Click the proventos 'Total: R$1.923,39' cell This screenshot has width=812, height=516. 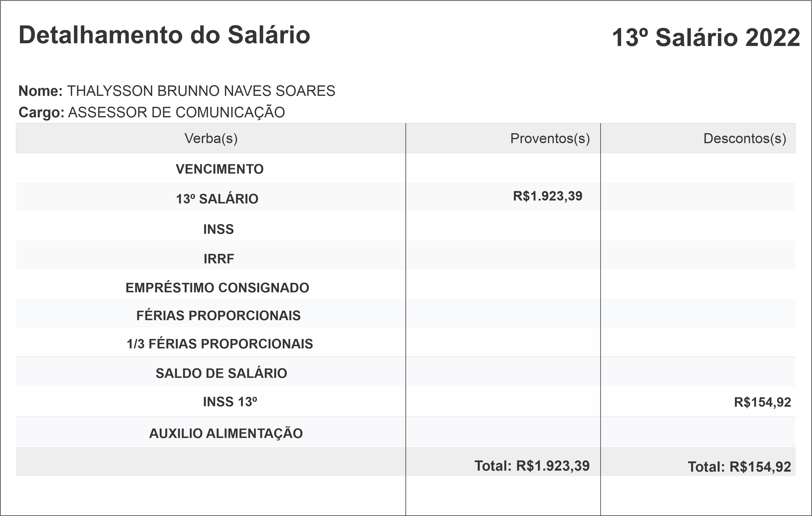coord(532,466)
